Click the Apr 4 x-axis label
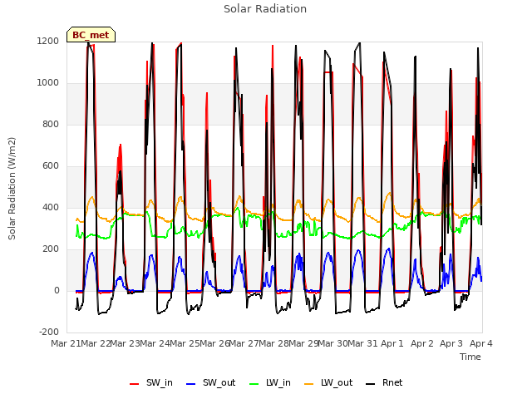532x399 pixels. (481, 343)
